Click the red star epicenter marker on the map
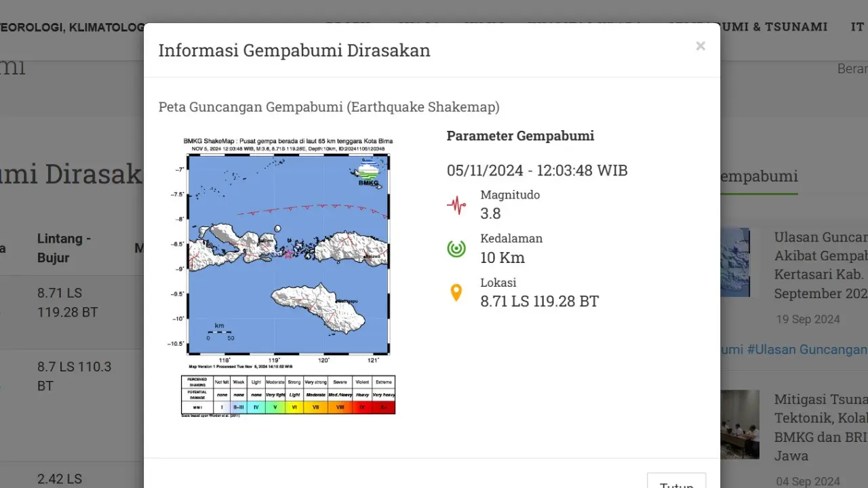868x488 pixels. [288, 255]
